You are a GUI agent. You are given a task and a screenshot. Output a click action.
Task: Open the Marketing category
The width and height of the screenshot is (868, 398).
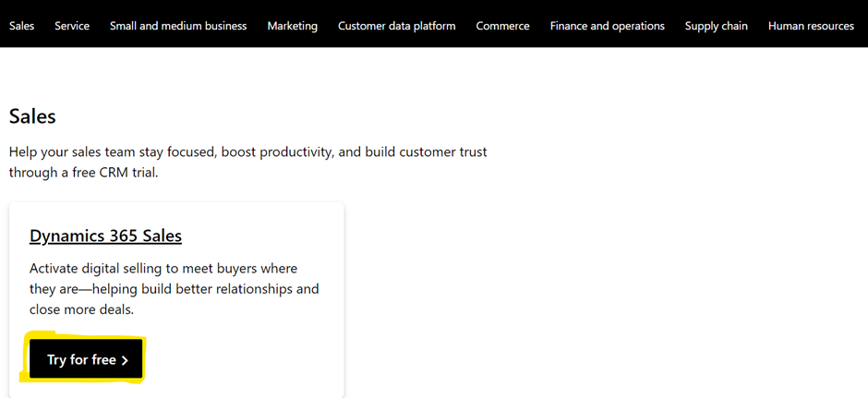[293, 26]
